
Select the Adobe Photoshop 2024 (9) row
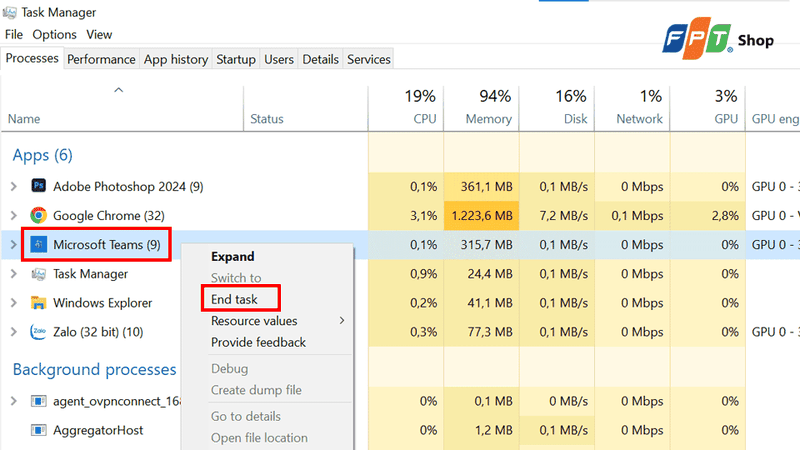click(400, 187)
